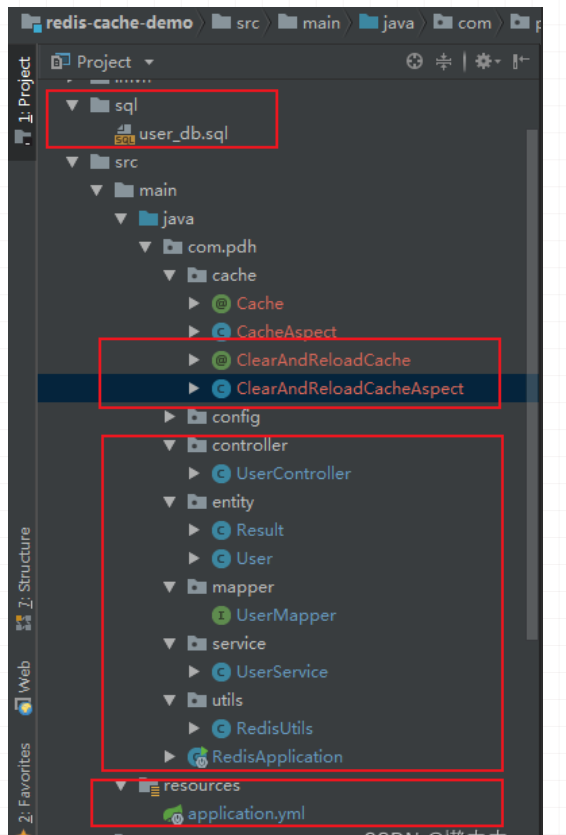Viewport: 566px width, 835px height.
Task: Click the UserMapper interface icon
Action: click(221, 616)
